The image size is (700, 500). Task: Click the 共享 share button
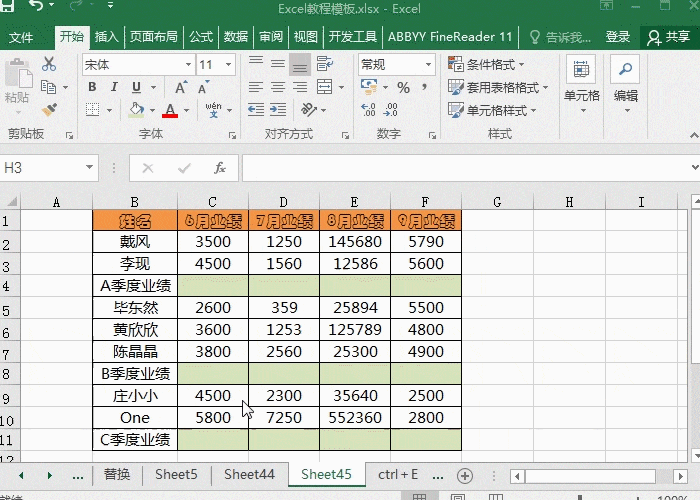pyautogui.click(x=669, y=37)
